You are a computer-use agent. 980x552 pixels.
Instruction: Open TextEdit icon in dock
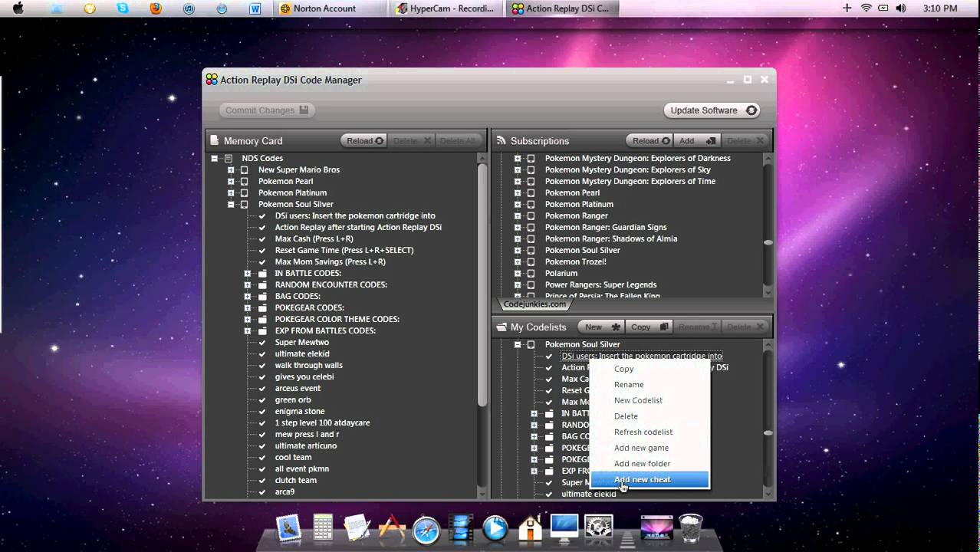click(357, 528)
